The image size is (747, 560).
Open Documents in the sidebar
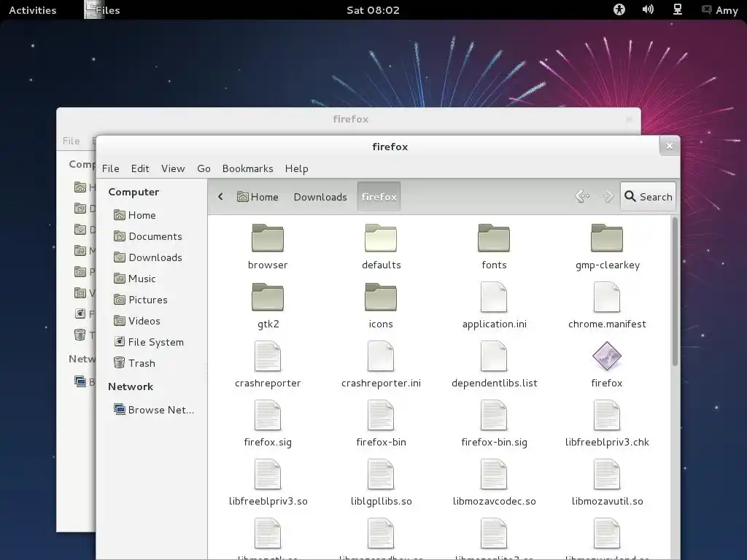pyautogui.click(x=147, y=236)
